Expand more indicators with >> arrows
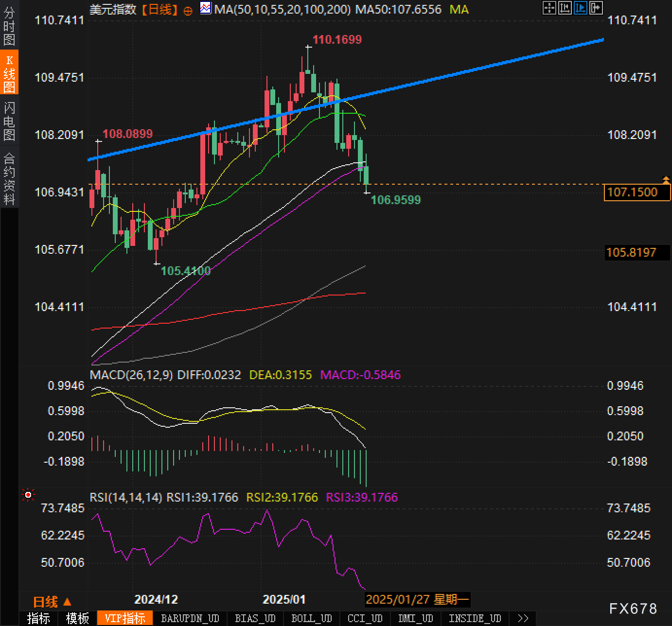 coord(523,618)
